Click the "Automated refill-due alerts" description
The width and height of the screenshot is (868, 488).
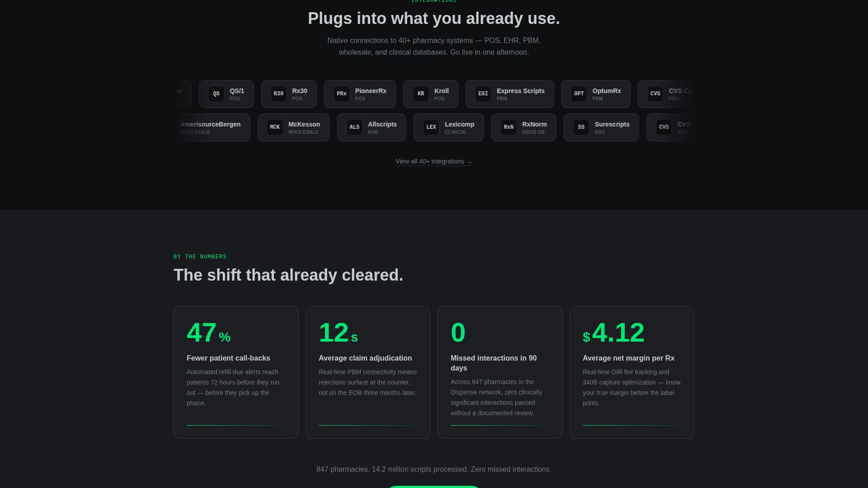[233, 388]
